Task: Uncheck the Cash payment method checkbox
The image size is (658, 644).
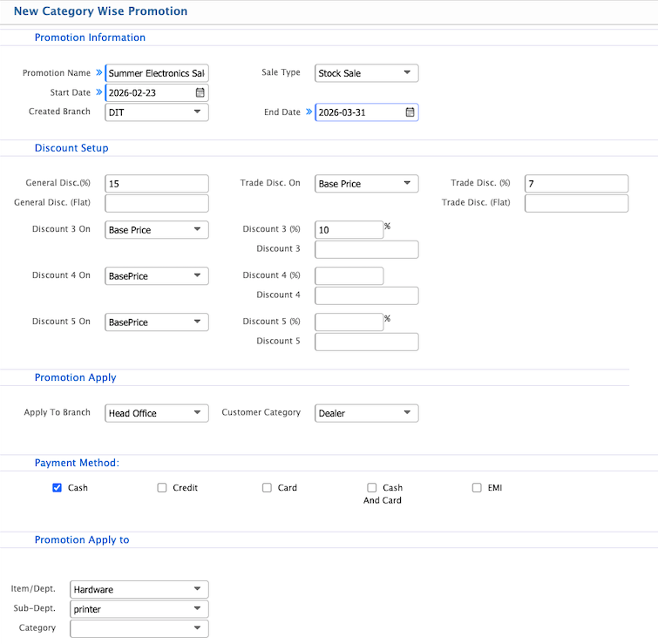Action: [58, 488]
